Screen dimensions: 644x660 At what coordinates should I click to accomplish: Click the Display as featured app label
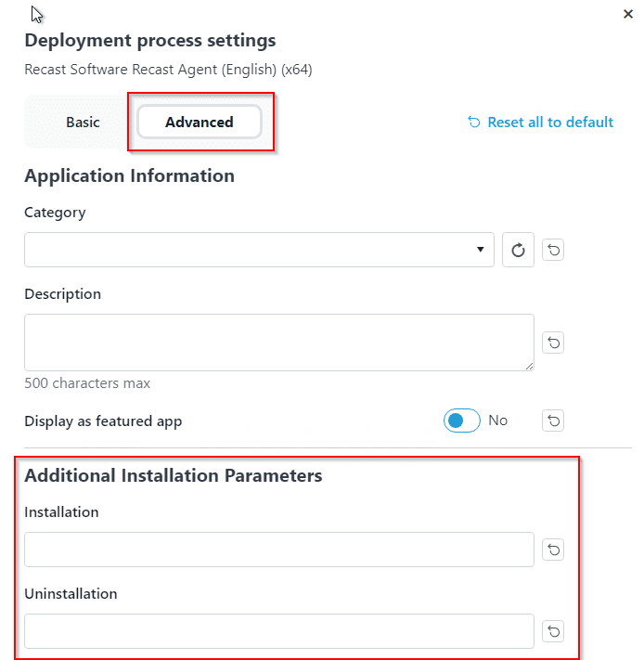103,421
